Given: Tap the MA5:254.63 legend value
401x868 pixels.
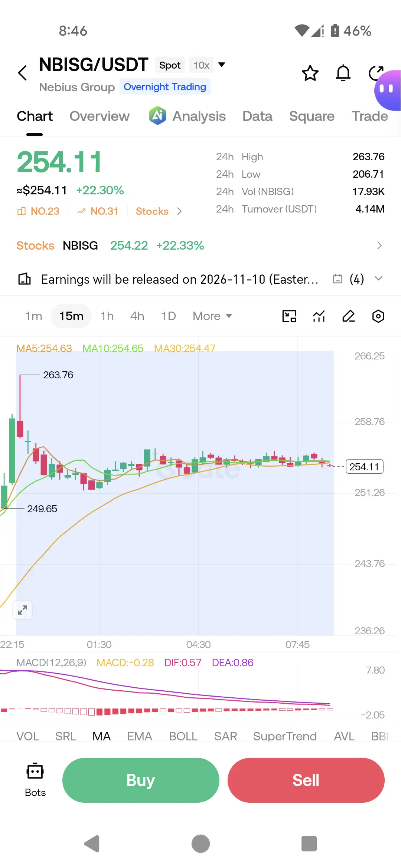Looking at the screenshot, I should (x=44, y=348).
